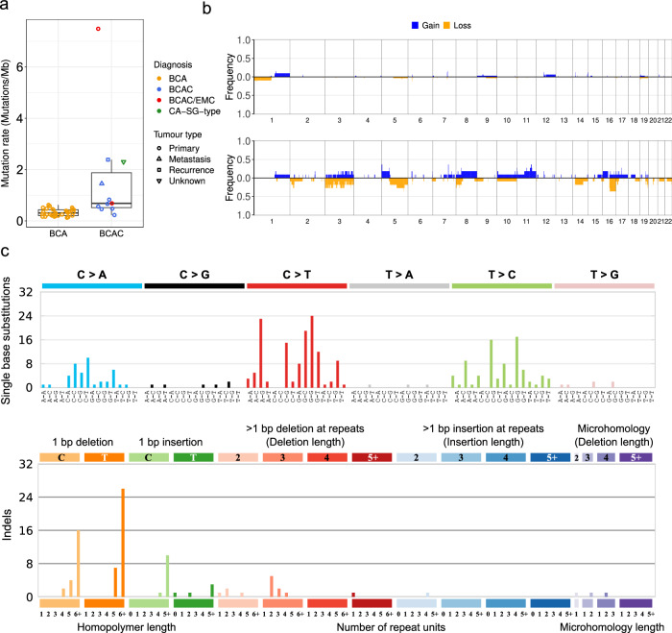Click the dark-red 5+ deletion length box

(372, 457)
